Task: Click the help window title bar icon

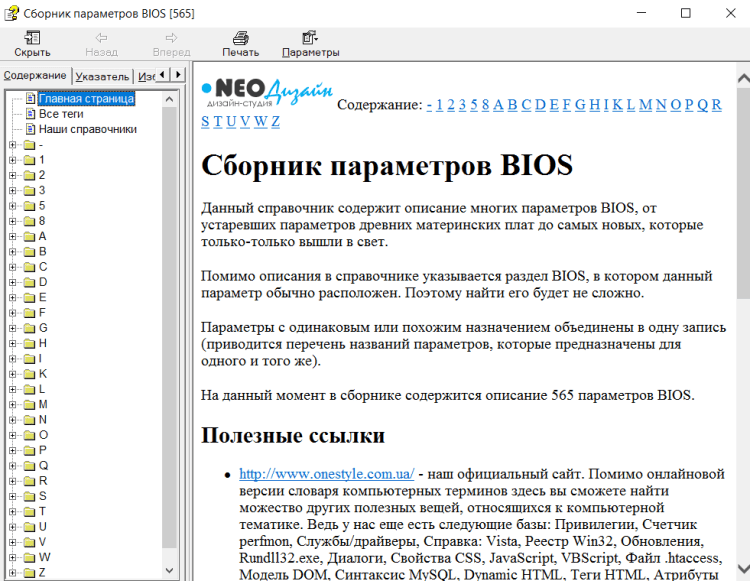Action: tap(12, 13)
